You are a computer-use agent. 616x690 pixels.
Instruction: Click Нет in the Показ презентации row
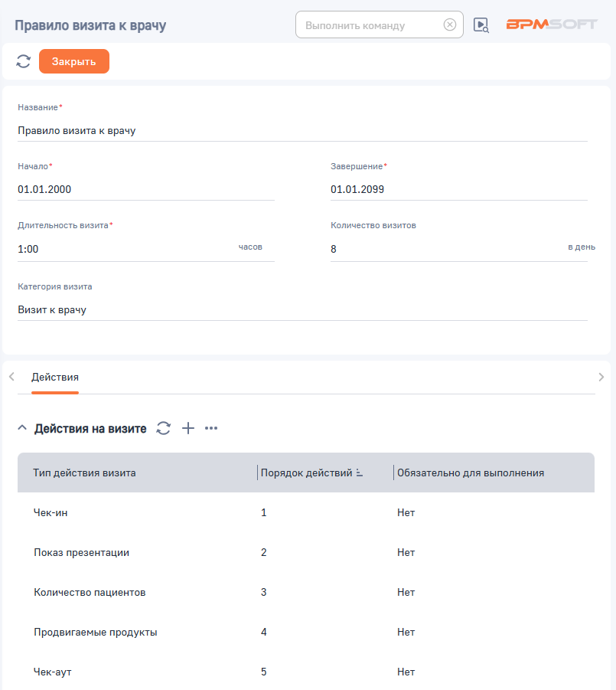(x=406, y=552)
